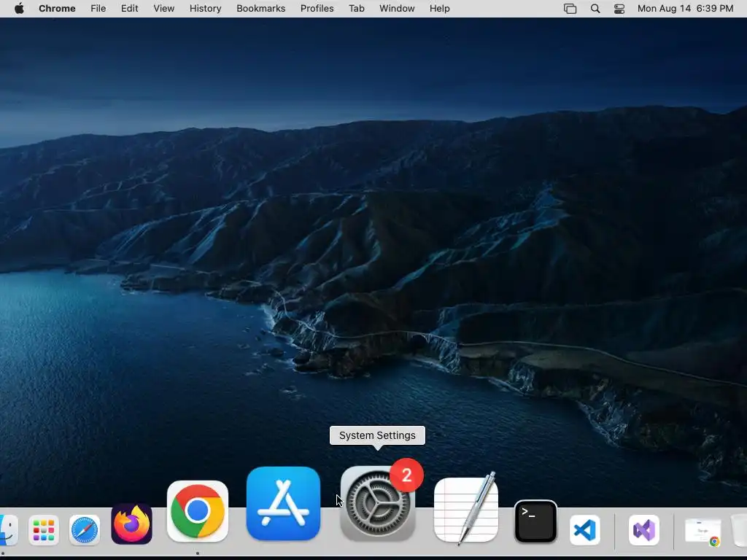Click the Stage Manager icon in menu bar

pyautogui.click(x=570, y=9)
